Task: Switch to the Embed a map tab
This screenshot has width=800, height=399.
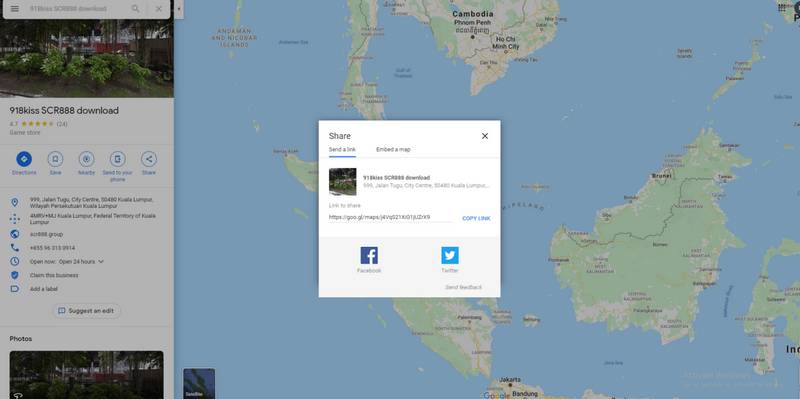Action: coord(393,149)
